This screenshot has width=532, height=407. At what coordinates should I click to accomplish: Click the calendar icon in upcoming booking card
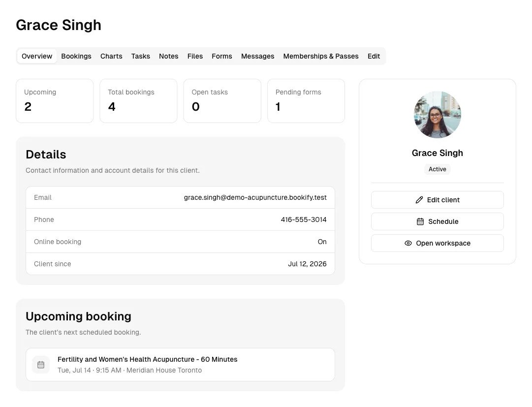click(x=41, y=365)
